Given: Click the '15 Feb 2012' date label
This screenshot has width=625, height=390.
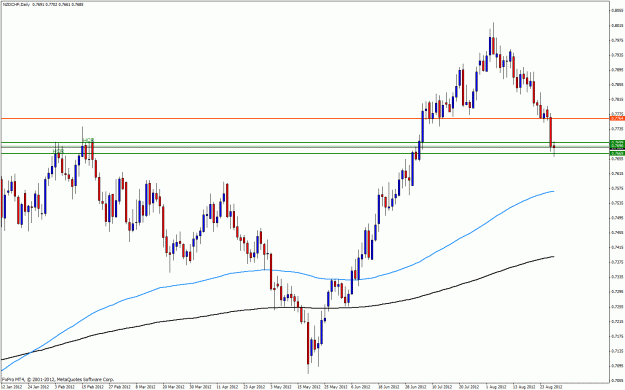Looking at the screenshot, I should [x=92, y=387].
